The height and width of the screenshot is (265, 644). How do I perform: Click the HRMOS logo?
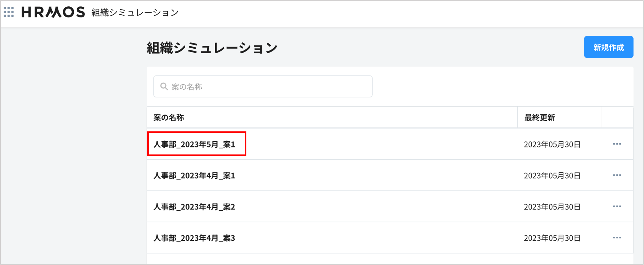coord(53,12)
